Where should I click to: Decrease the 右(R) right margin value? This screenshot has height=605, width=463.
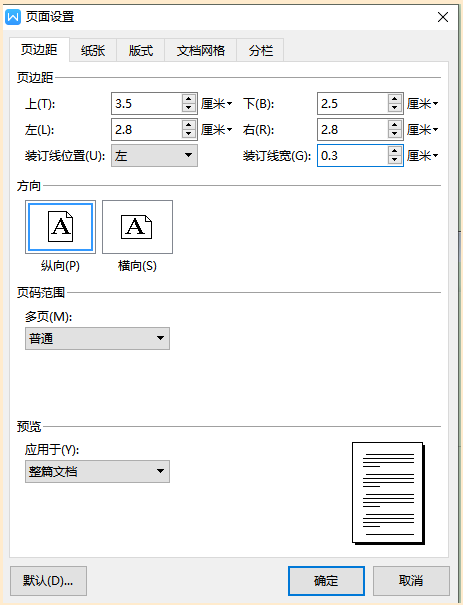[394, 135]
